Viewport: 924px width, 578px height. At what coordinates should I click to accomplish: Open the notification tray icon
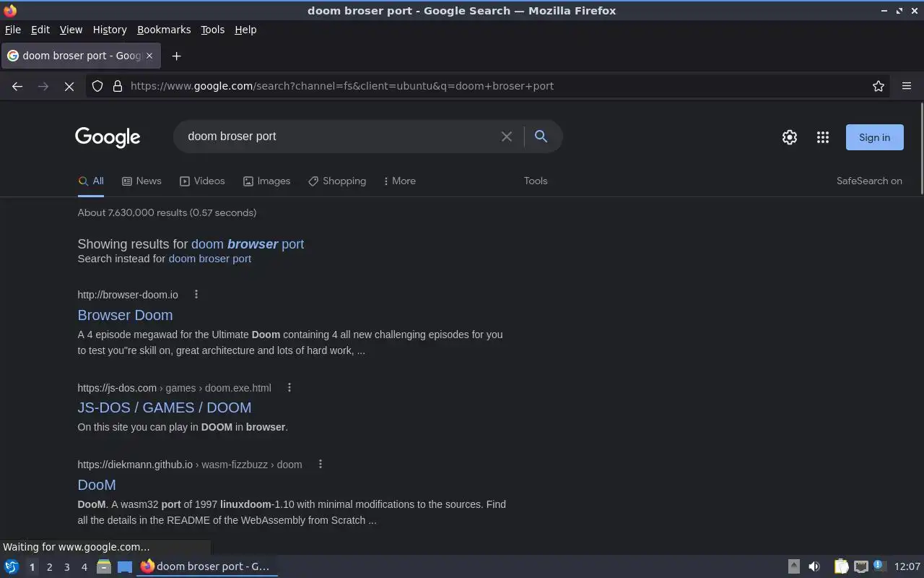879,566
